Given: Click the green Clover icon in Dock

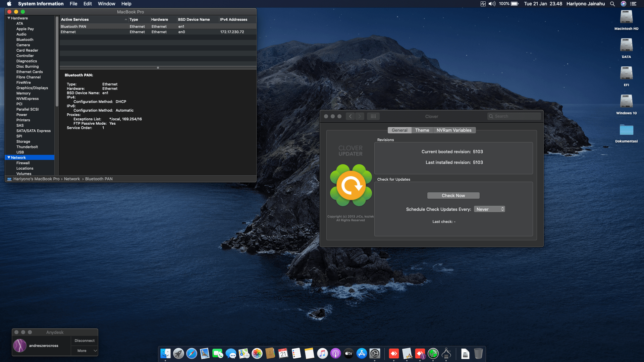Looking at the screenshot, I should point(433,353).
